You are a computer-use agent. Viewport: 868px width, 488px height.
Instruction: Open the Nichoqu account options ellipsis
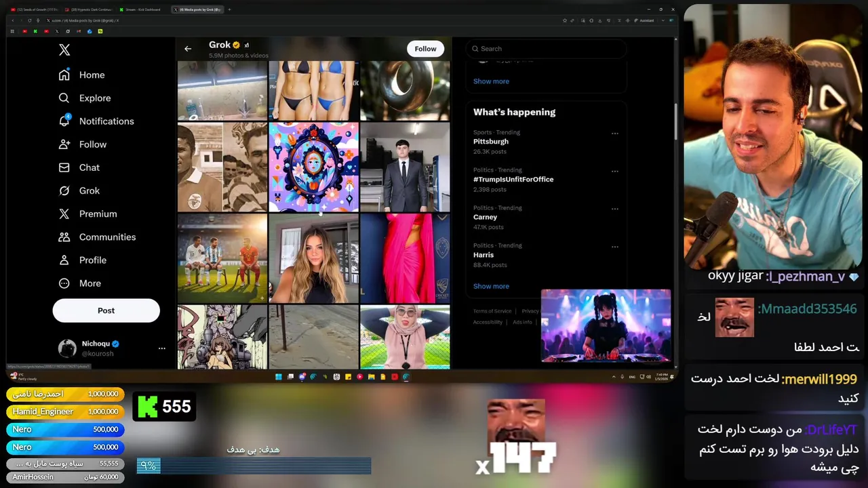(x=161, y=348)
